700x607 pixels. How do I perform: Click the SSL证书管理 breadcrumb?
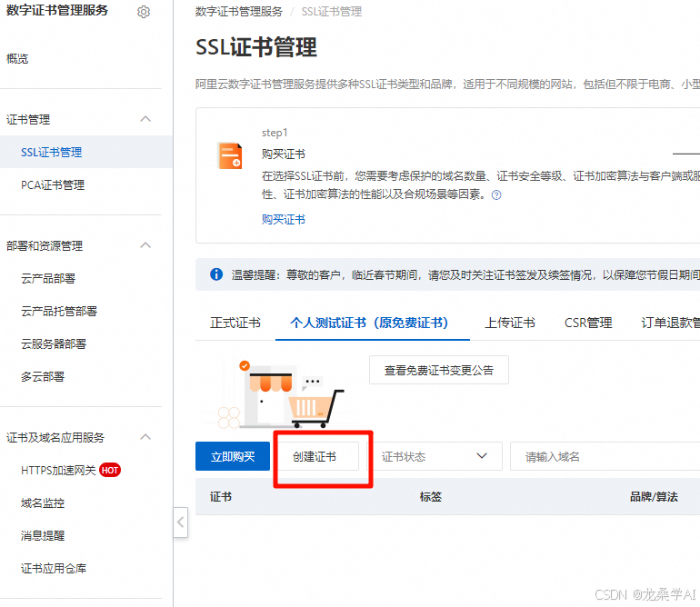tap(332, 12)
